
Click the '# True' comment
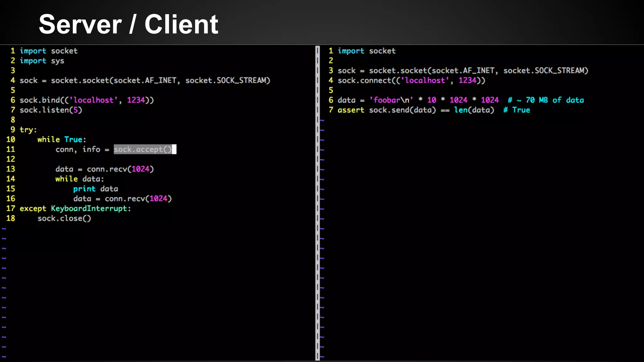pos(517,110)
